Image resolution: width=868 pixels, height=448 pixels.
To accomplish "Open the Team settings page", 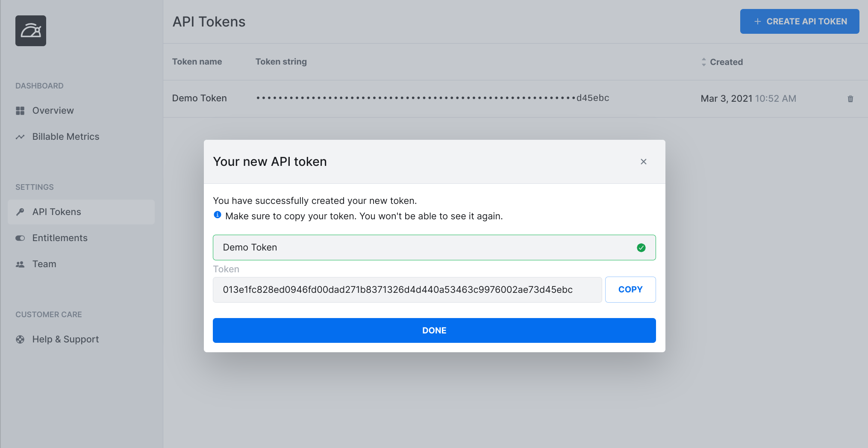I will point(44,264).
